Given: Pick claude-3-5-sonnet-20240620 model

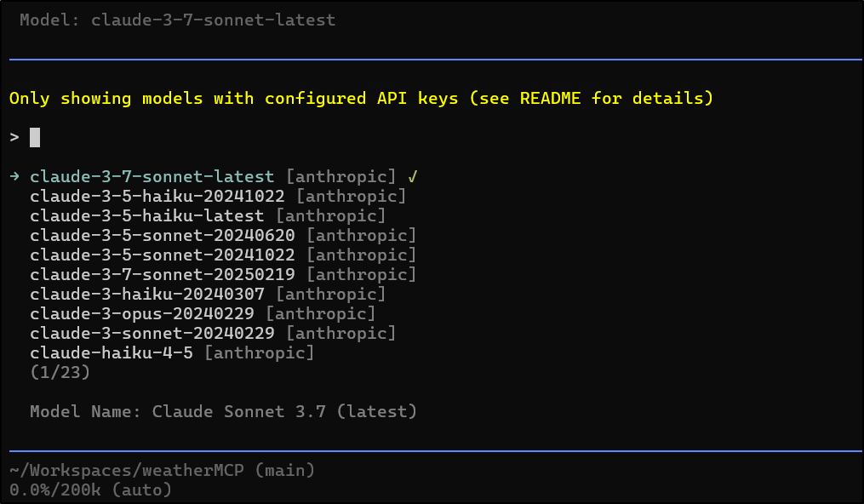Looking at the screenshot, I should [x=162, y=235].
